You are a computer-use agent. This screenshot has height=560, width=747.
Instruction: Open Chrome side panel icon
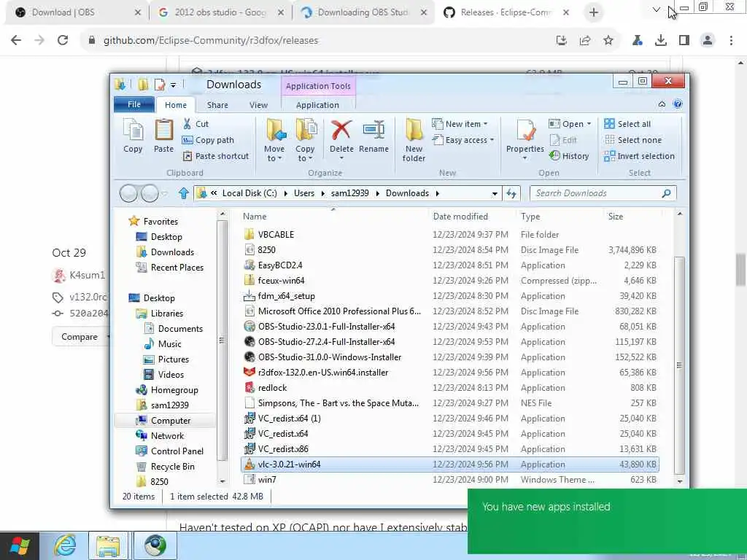(x=684, y=41)
